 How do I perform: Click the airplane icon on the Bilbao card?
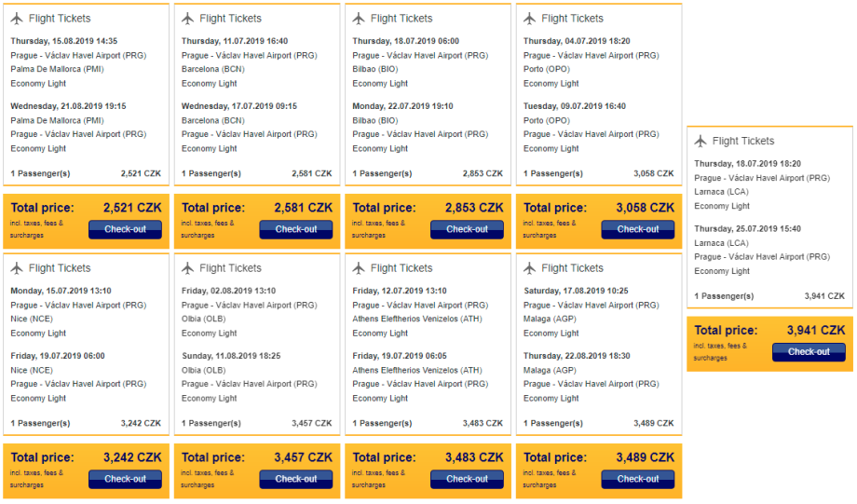359,19
